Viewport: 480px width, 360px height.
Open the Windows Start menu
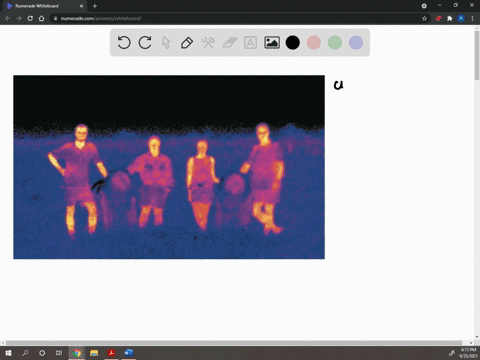point(8,353)
